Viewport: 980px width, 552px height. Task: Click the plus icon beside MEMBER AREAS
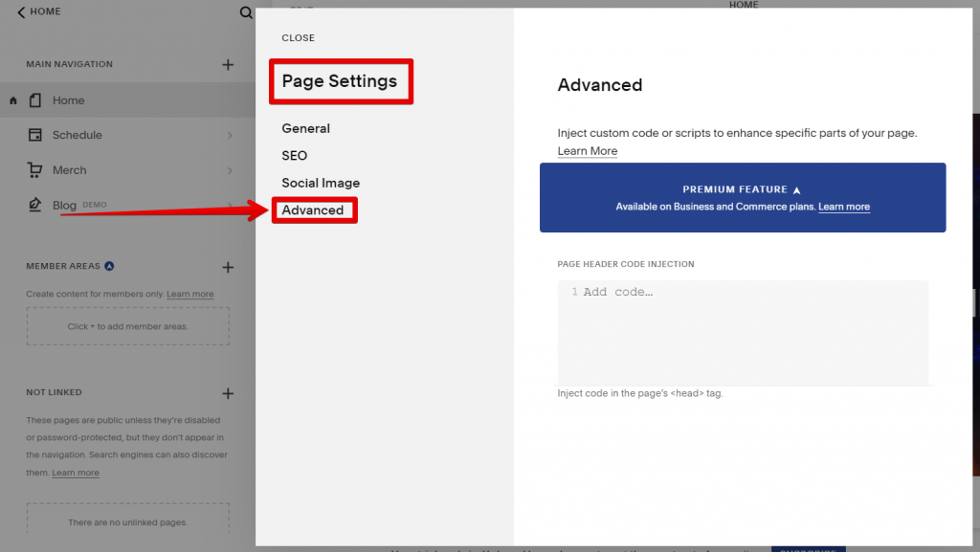[x=228, y=266]
